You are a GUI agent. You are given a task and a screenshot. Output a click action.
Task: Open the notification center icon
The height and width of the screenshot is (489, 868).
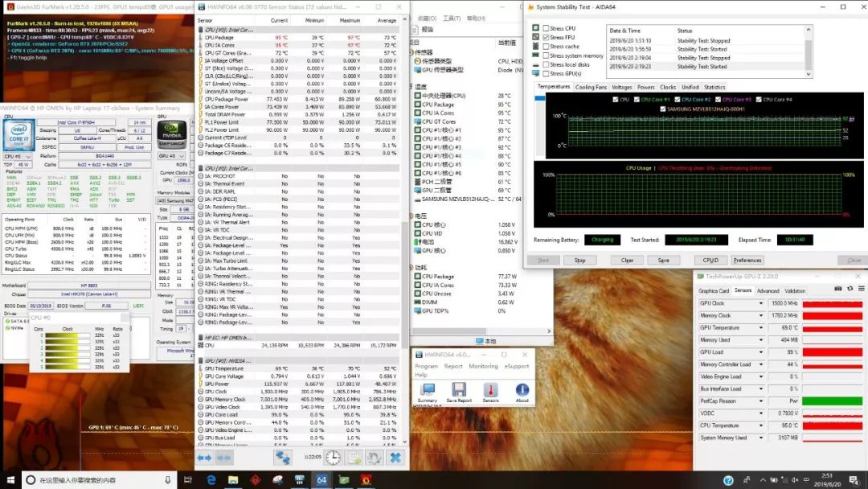[x=855, y=480]
